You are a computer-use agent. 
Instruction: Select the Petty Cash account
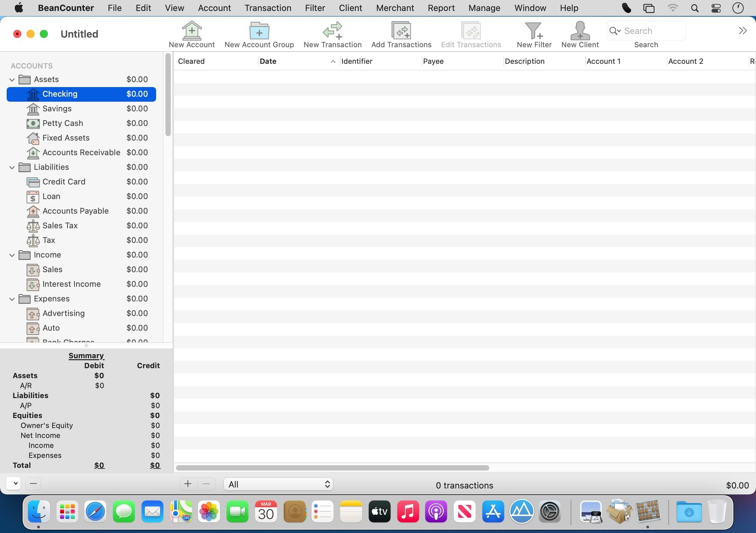[63, 123]
